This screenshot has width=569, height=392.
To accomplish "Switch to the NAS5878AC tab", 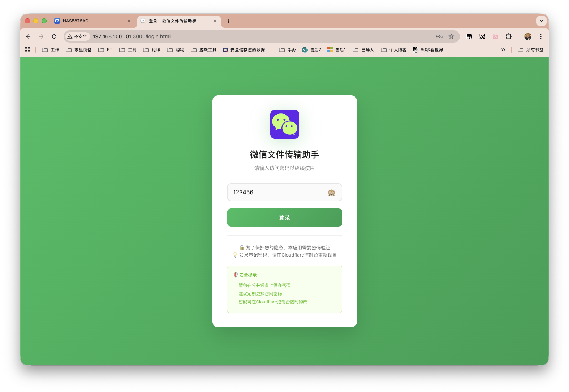I will point(93,21).
